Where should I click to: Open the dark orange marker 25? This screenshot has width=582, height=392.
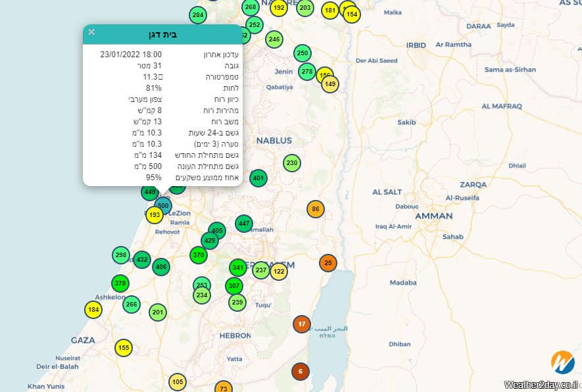point(328,263)
